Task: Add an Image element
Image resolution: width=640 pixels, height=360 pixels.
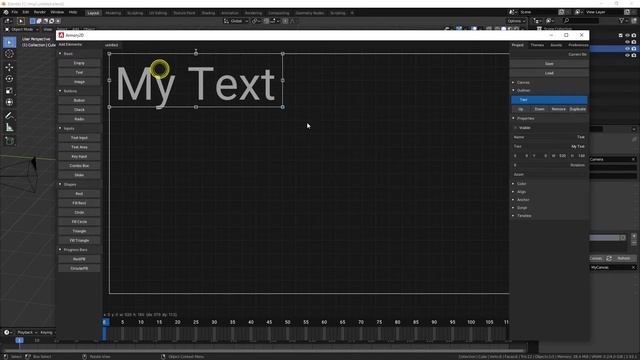Action: [79, 82]
